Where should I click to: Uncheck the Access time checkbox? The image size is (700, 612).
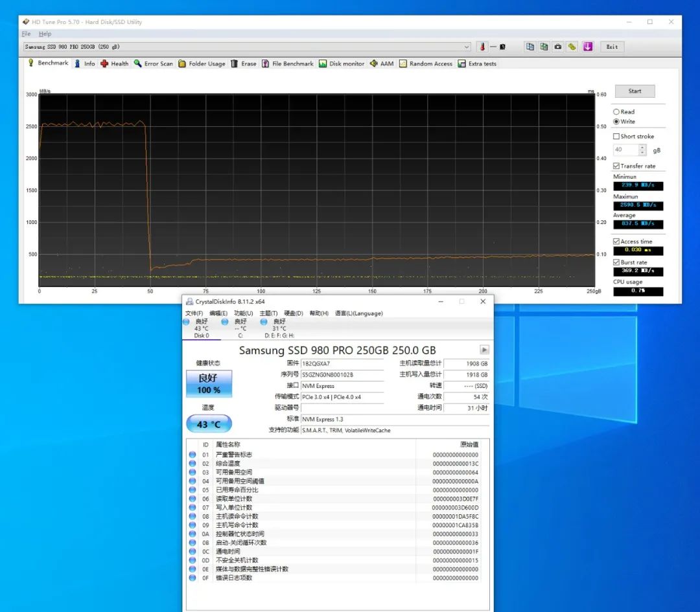616,242
